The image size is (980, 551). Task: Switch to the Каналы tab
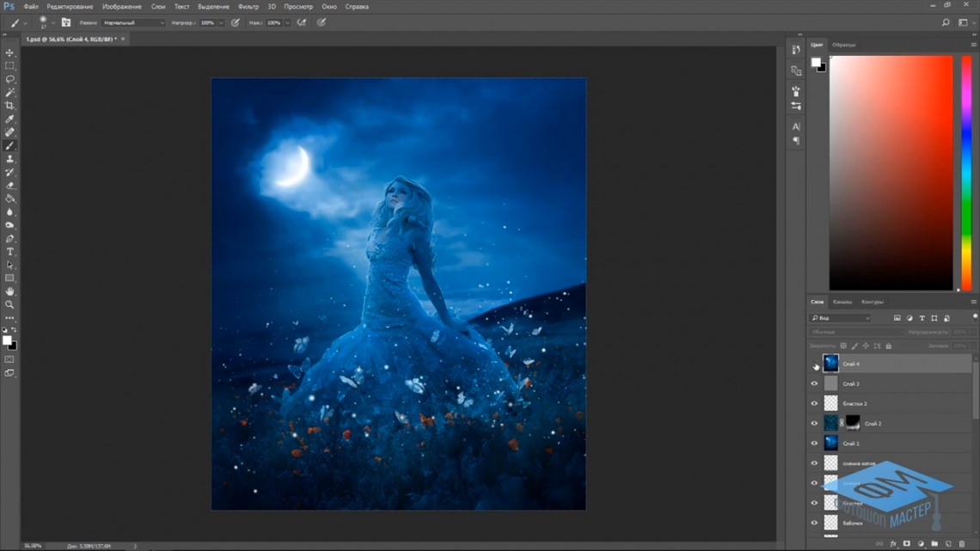pos(842,302)
